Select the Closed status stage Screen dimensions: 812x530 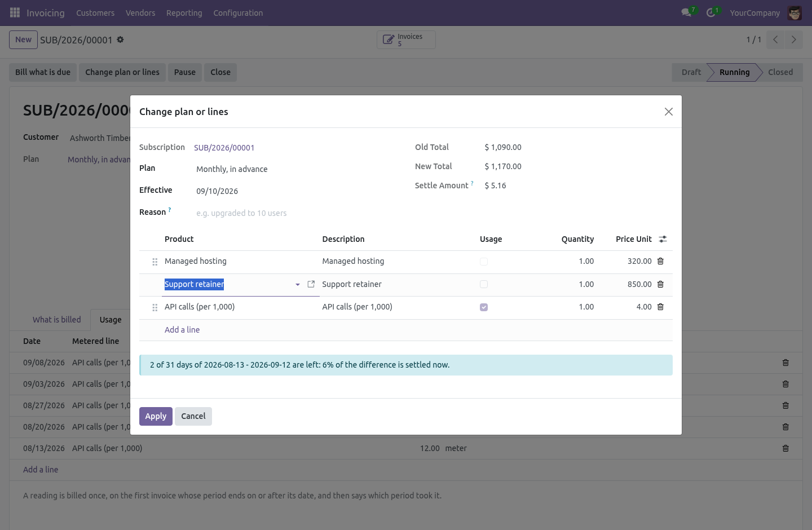[780, 72]
